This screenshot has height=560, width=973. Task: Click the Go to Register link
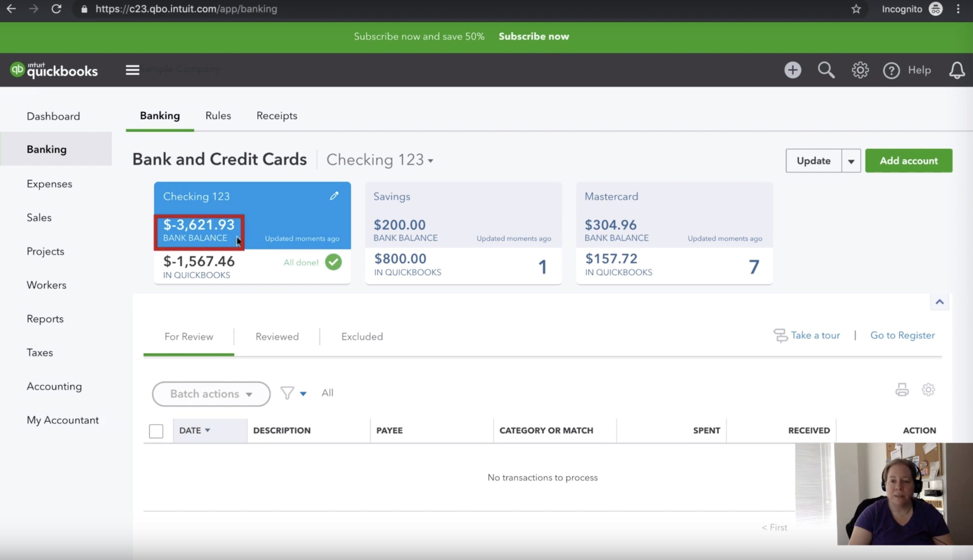[902, 335]
